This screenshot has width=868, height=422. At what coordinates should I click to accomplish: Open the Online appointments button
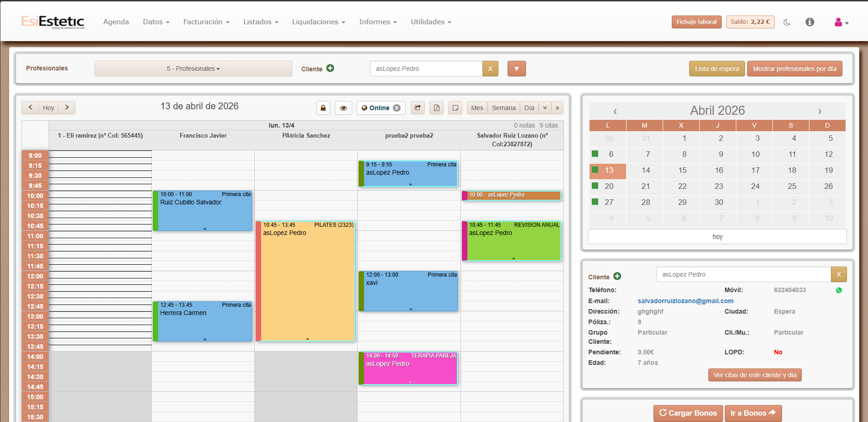pos(381,108)
